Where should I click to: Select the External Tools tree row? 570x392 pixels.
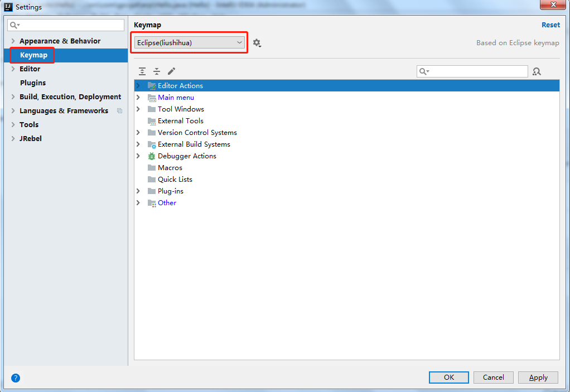[346, 121]
